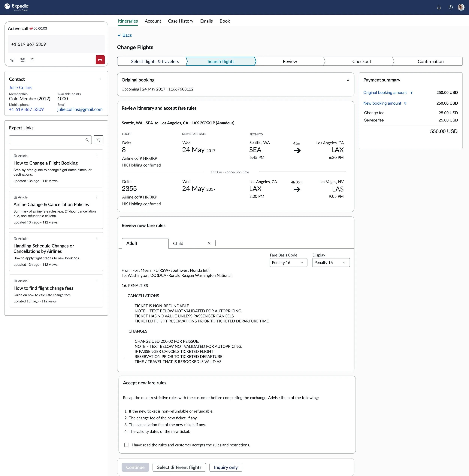Select the Child fare rules tab
The width and height of the screenshot is (469, 476).
(178, 243)
